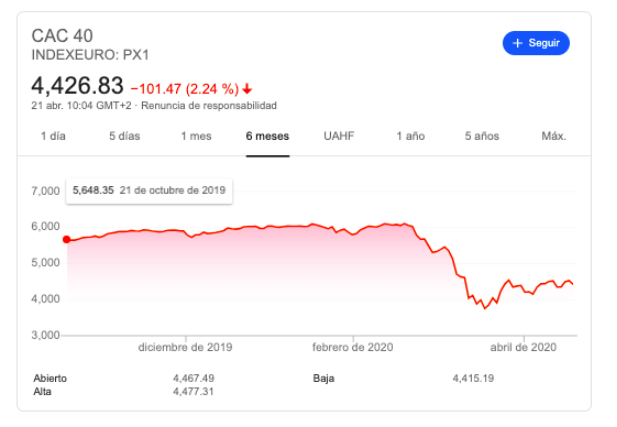Screen dimensions: 617x427
Task: Select the 6 meses tab
Action: click(268, 136)
